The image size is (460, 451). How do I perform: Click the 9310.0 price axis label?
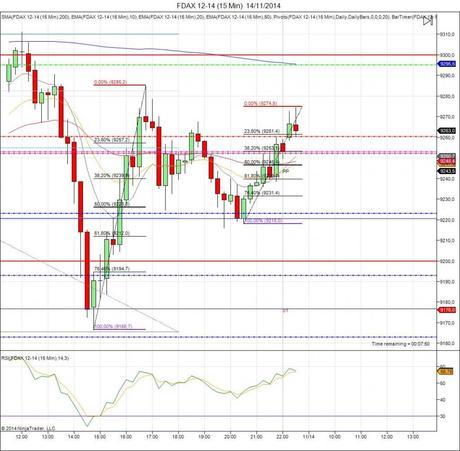pyautogui.click(x=448, y=34)
